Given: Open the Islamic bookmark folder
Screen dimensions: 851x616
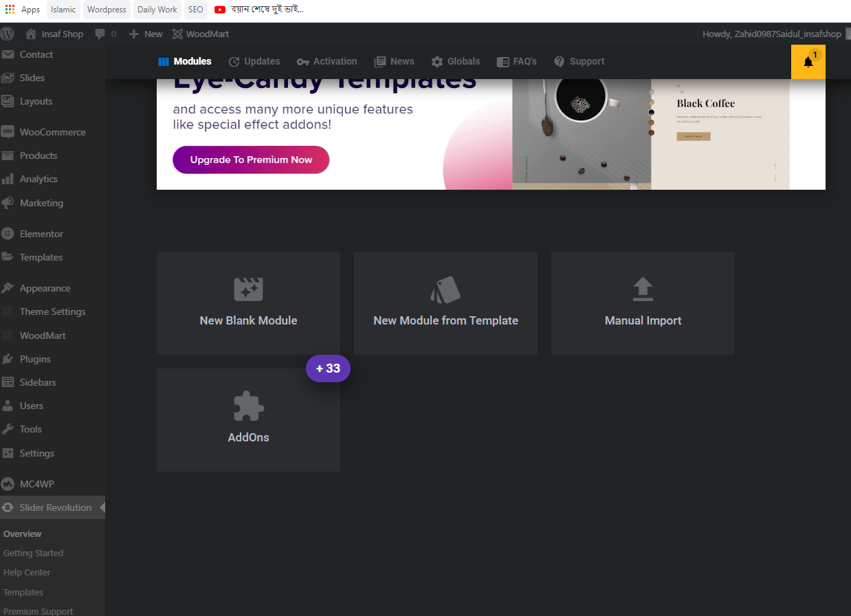Looking at the screenshot, I should (x=63, y=10).
